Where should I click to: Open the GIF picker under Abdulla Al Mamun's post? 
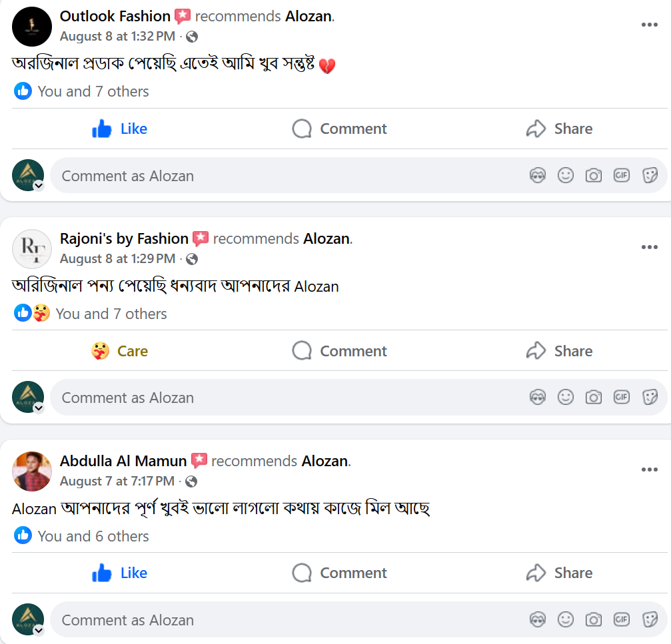pyautogui.click(x=621, y=619)
